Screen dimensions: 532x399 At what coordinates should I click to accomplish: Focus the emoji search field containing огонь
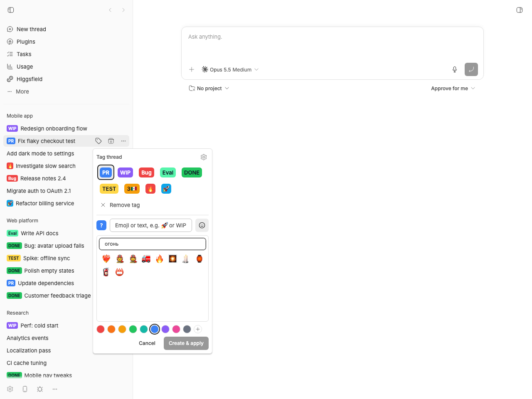153,244
